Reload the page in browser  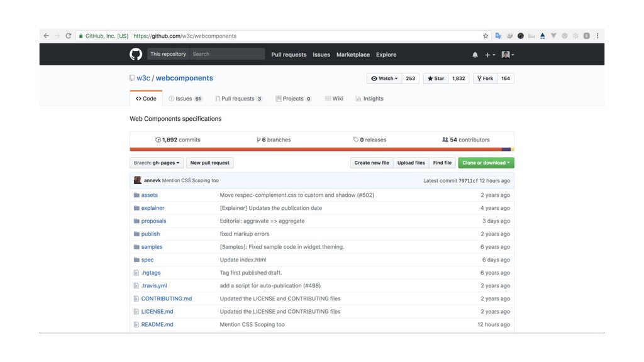pyautogui.click(x=69, y=36)
